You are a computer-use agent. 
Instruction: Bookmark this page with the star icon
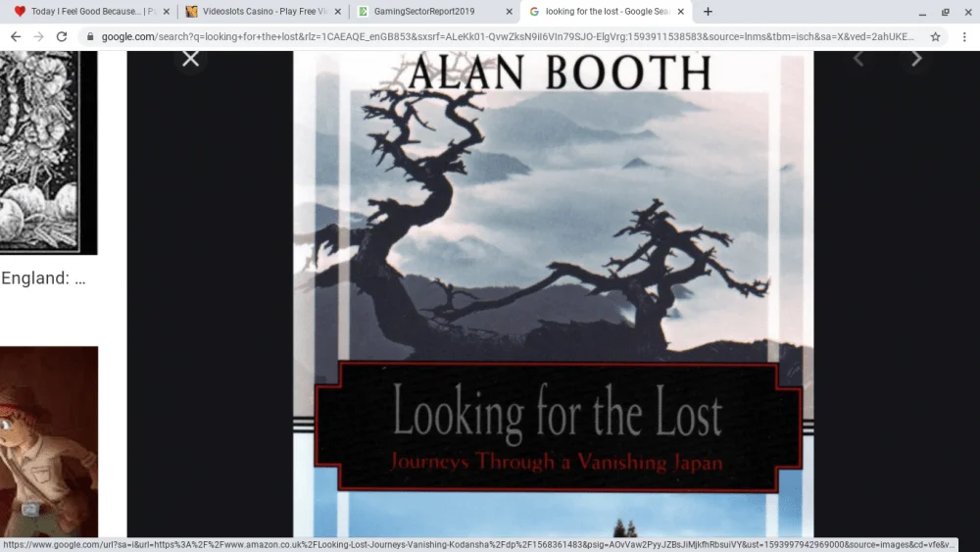tap(935, 37)
